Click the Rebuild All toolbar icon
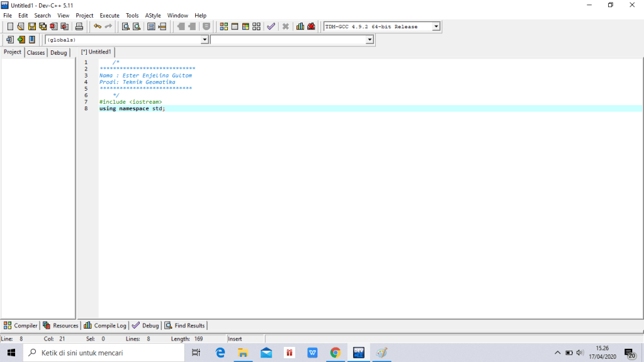Screen dimensions: 644x362 click(x=256, y=26)
